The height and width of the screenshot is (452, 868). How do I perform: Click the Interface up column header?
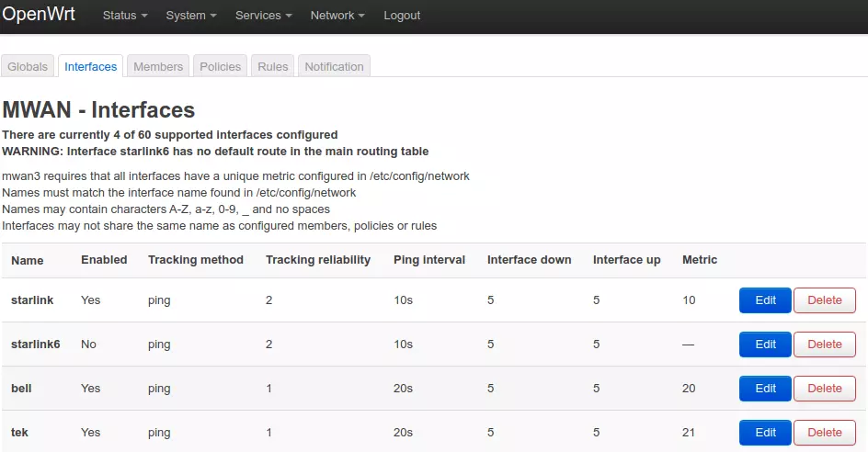[x=627, y=260]
